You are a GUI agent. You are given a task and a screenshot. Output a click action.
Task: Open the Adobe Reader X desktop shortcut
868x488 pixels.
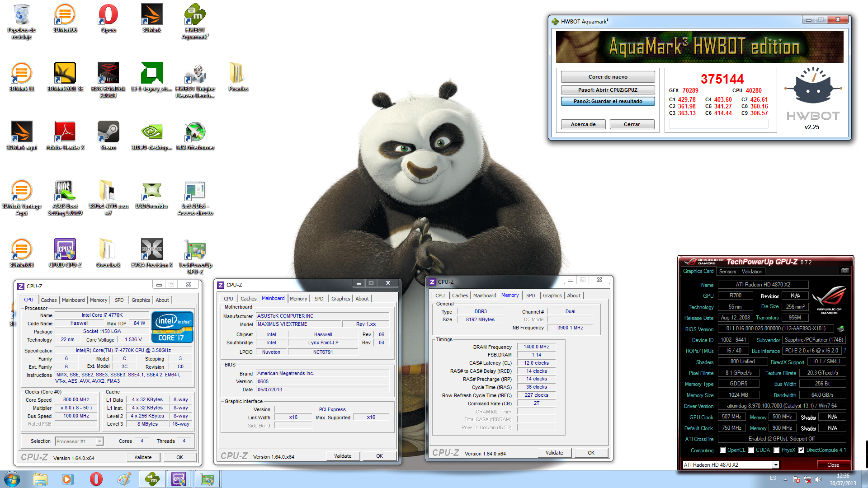pos(65,136)
